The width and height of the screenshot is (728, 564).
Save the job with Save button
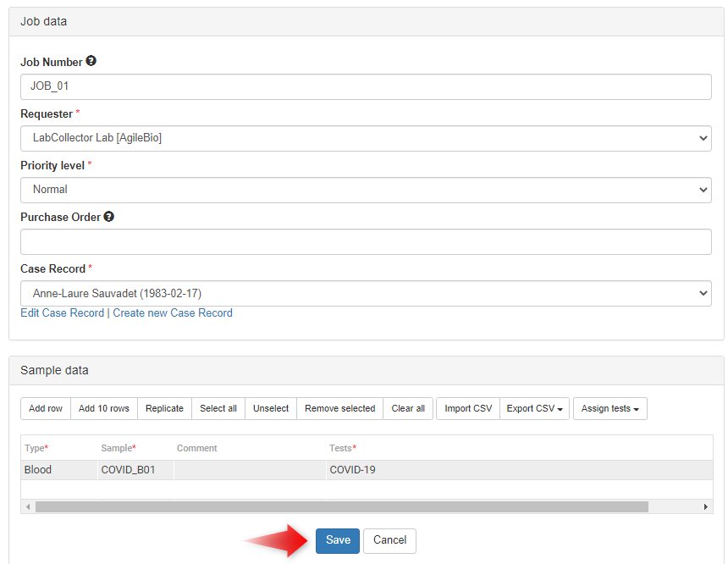[338, 540]
